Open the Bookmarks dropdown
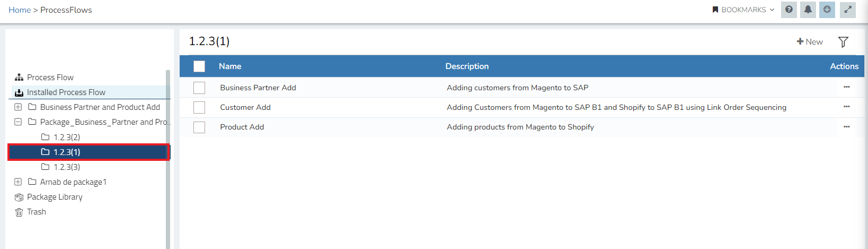 [743, 10]
